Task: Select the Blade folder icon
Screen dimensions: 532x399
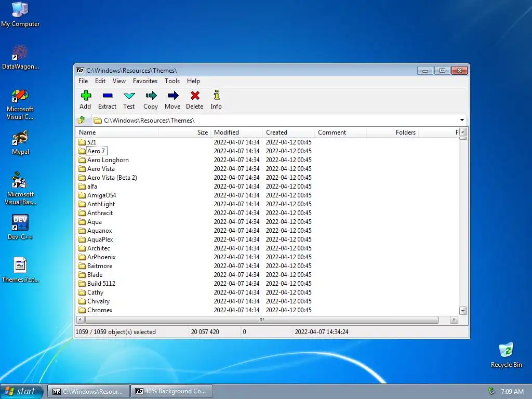Action: 82,274
